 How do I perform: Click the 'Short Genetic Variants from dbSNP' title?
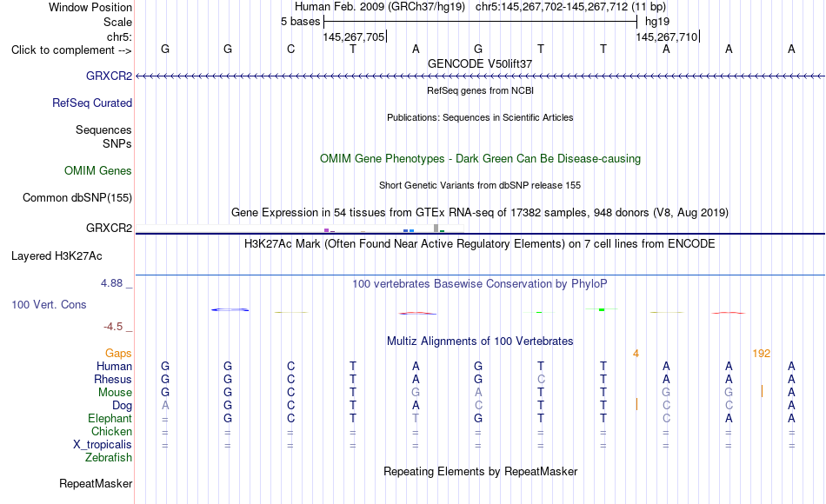[x=480, y=185]
